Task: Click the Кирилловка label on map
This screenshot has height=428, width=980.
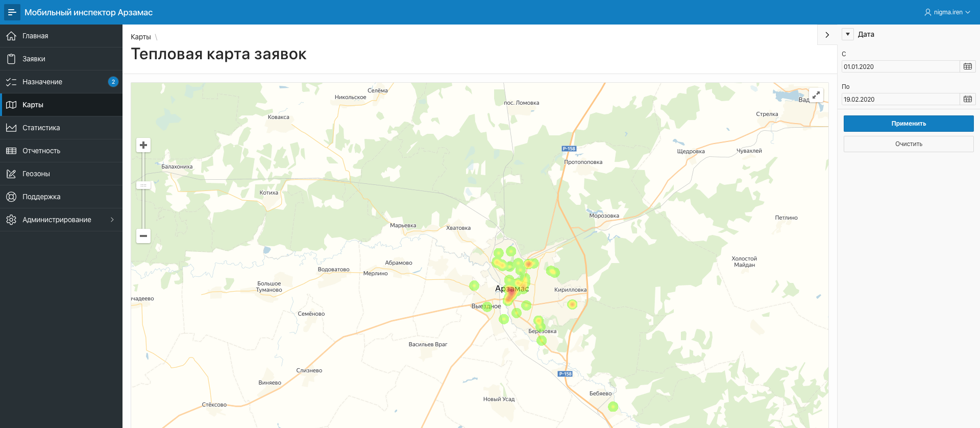Action: (x=571, y=290)
